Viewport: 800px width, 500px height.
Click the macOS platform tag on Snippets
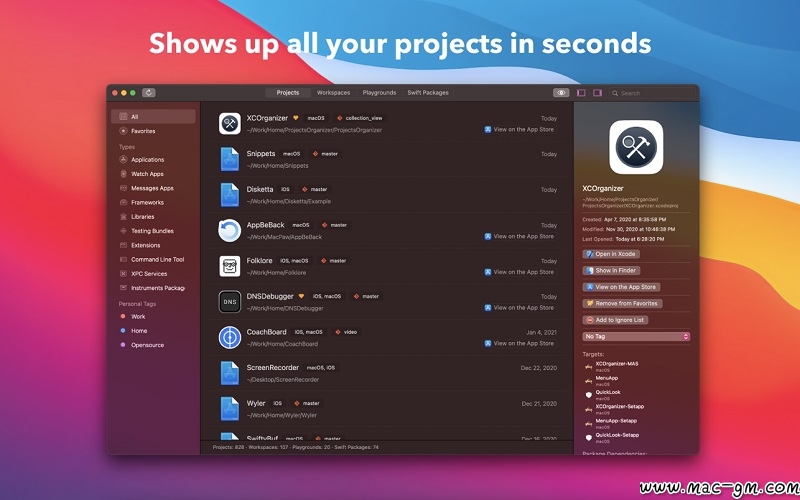(x=291, y=154)
